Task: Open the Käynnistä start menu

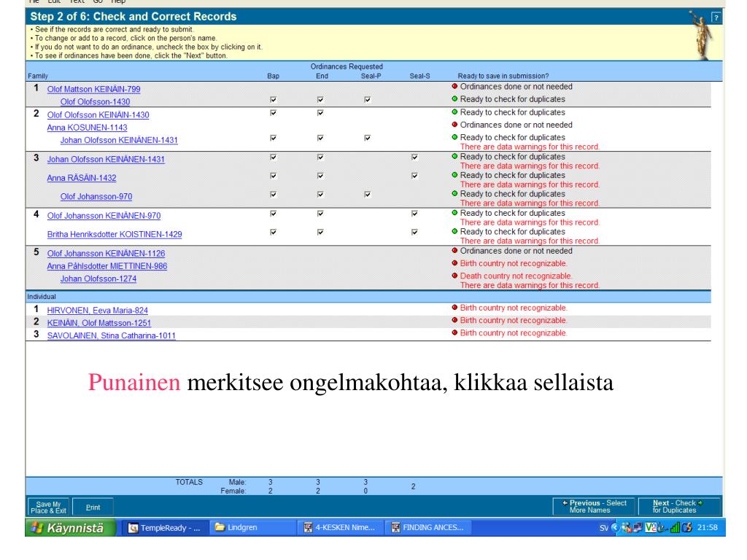Action: 71,528
